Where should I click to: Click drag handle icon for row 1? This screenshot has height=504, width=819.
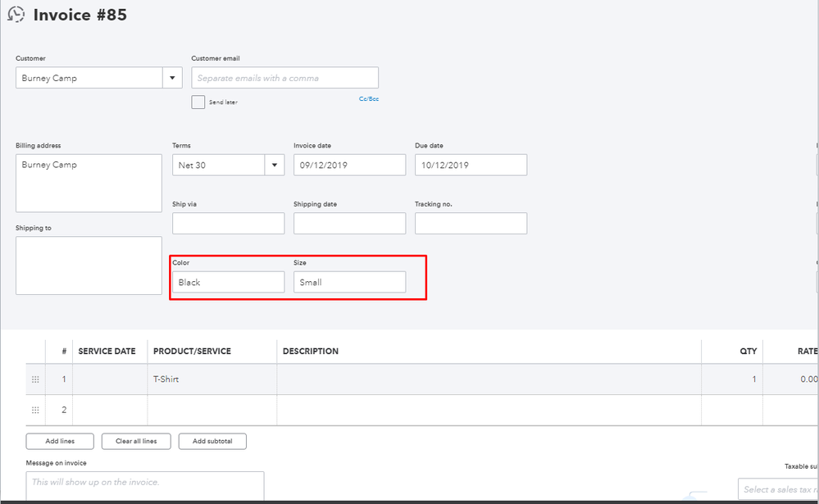click(35, 379)
